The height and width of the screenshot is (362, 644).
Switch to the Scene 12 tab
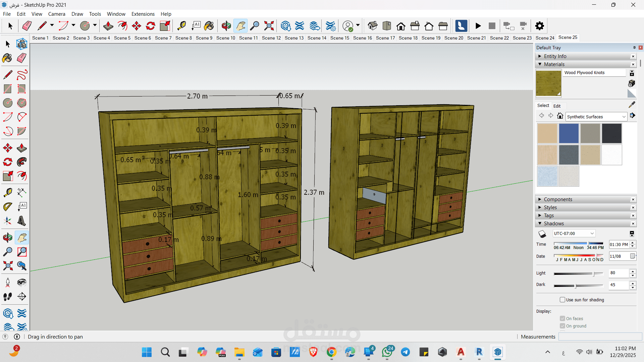271,38
